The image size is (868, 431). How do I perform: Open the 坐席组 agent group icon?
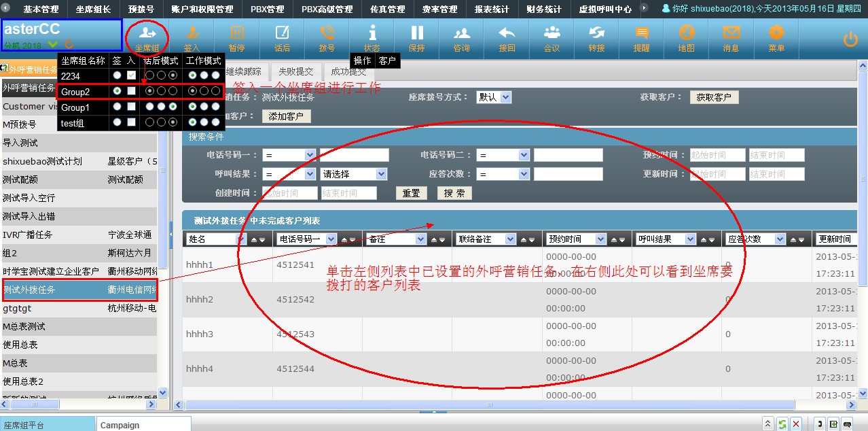coord(146,37)
